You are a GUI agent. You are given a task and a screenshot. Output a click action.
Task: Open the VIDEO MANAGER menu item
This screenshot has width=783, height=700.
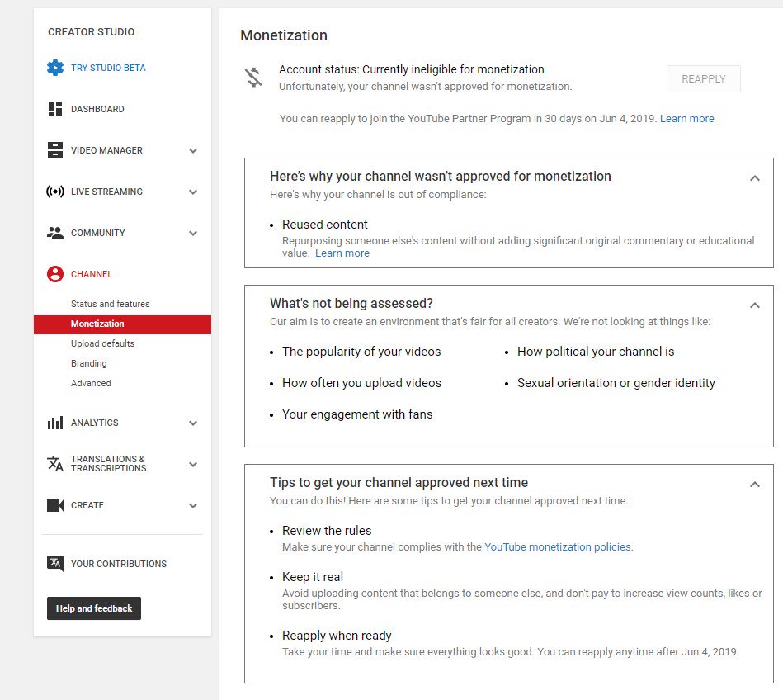tap(106, 150)
